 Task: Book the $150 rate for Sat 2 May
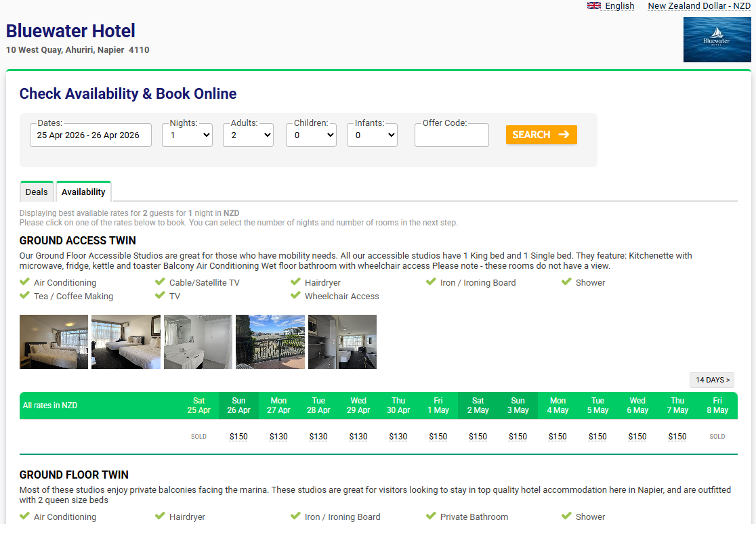click(478, 437)
